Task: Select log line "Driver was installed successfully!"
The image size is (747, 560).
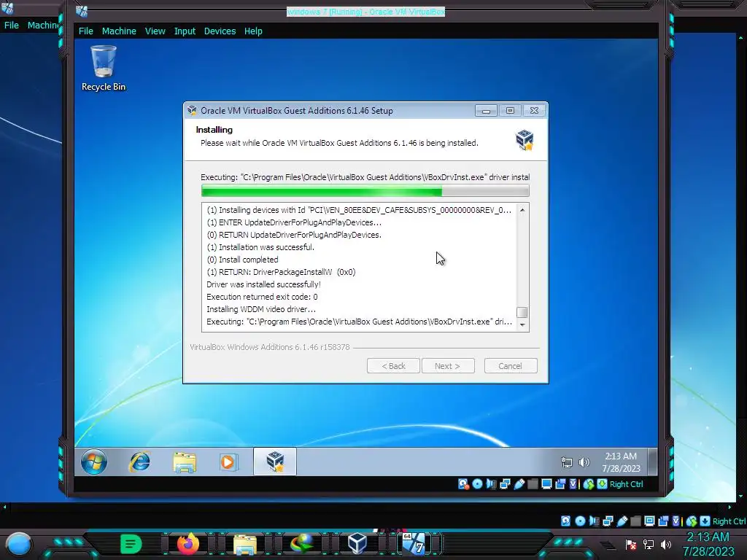Action: click(263, 284)
